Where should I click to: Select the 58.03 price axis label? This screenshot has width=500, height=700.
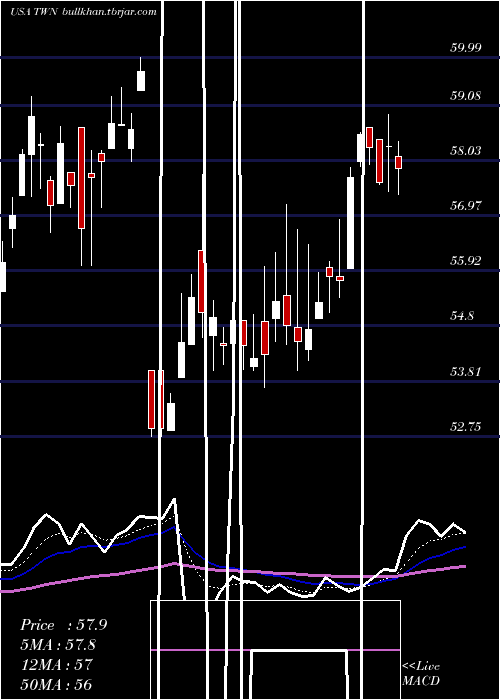click(x=466, y=150)
